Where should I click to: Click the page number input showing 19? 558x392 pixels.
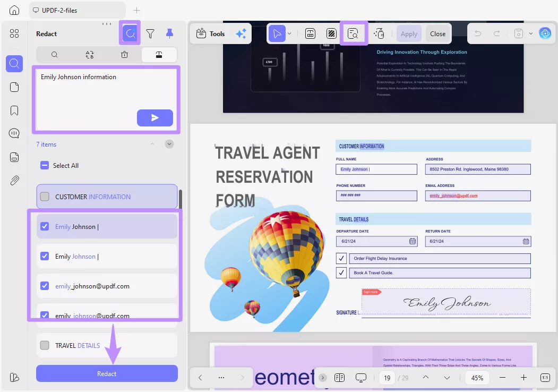tap(387, 377)
